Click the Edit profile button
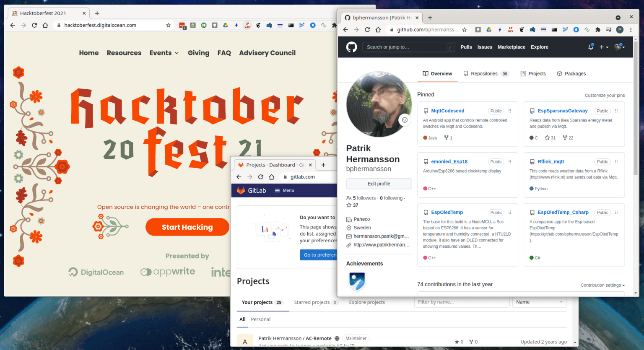644x350 pixels. click(x=379, y=184)
